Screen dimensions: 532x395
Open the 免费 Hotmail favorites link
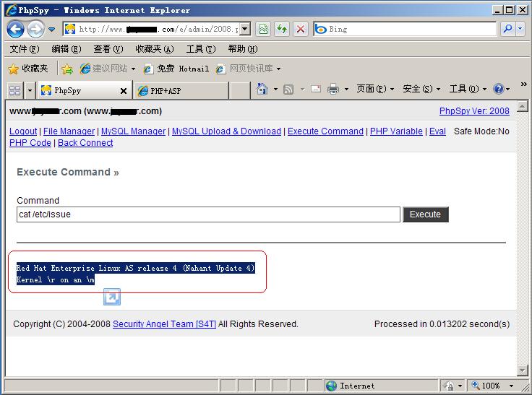(176, 69)
